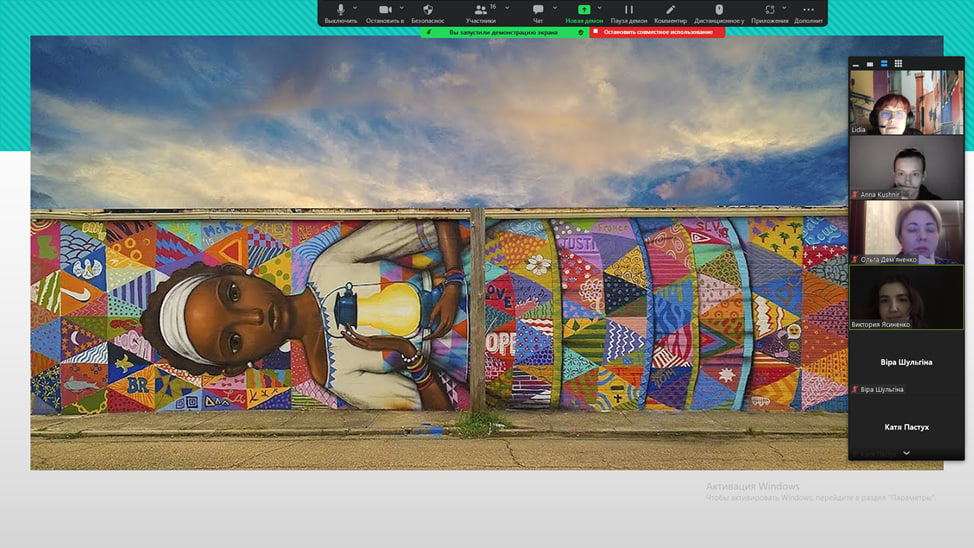Open the Участники participants panel
This screenshot has width=974, height=548.
pyautogui.click(x=481, y=13)
